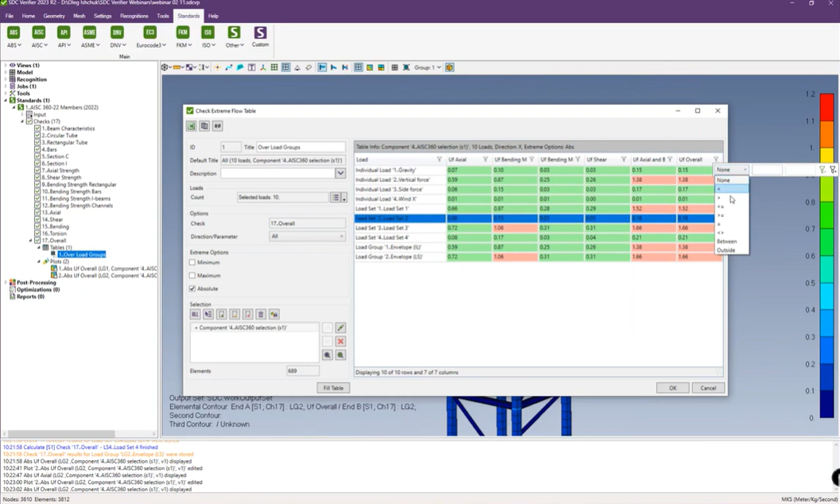Edit the Title field Over Load Groups

click(x=298, y=148)
